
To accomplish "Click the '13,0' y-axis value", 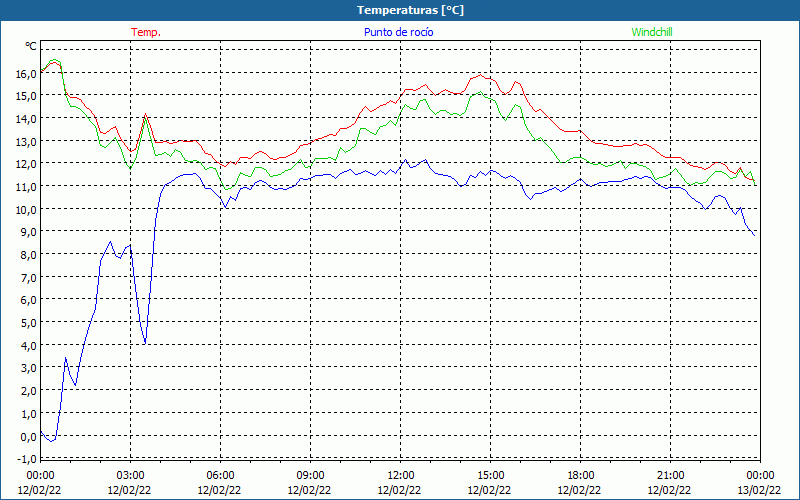I will [x=26, y=141].
